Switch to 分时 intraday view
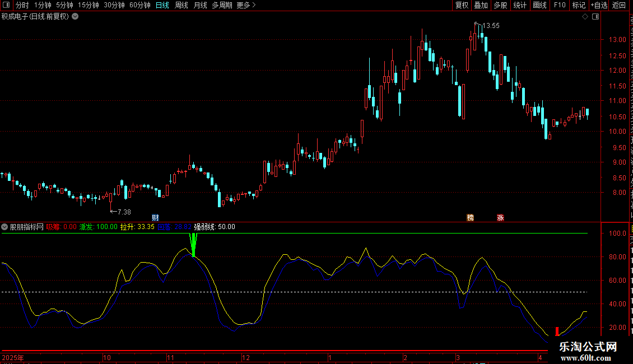633x364 pixels. (22, 5)
